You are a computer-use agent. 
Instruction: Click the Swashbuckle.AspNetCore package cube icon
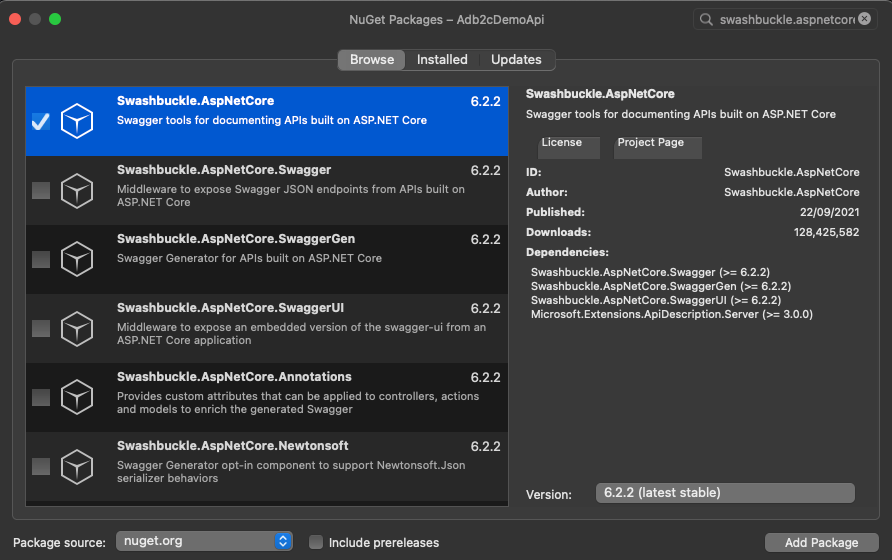[77, 121]
